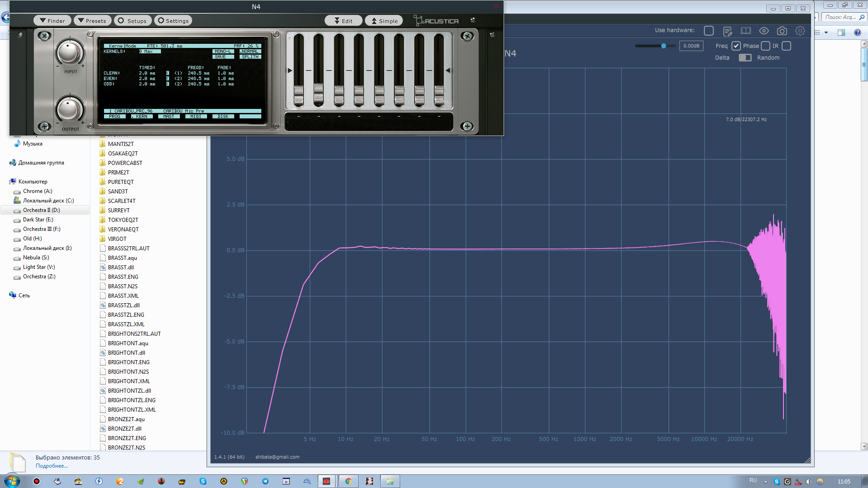Enable the Phase checkbox
This screenshot has height=488, width=868.
[x=765, y=46]
